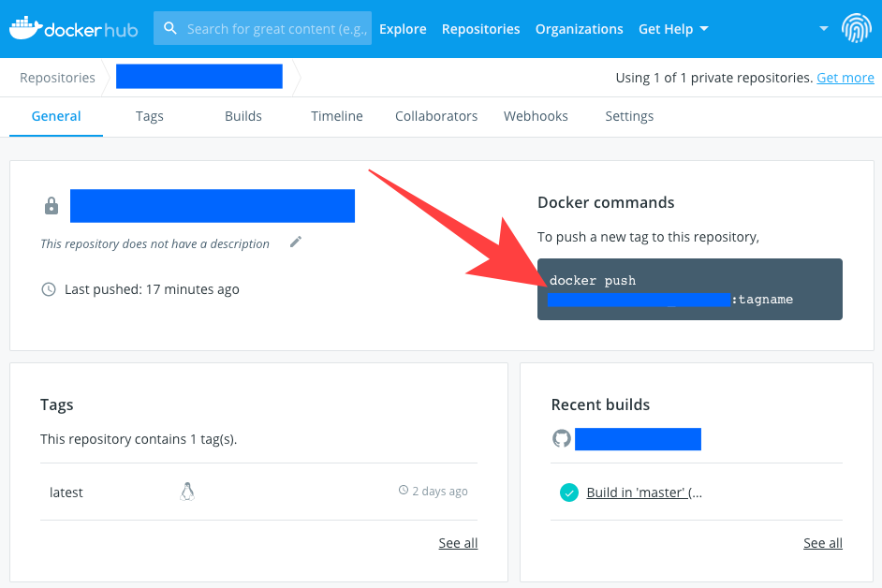
Task: Click the green build success checkmark
Action: pos(569,492)
